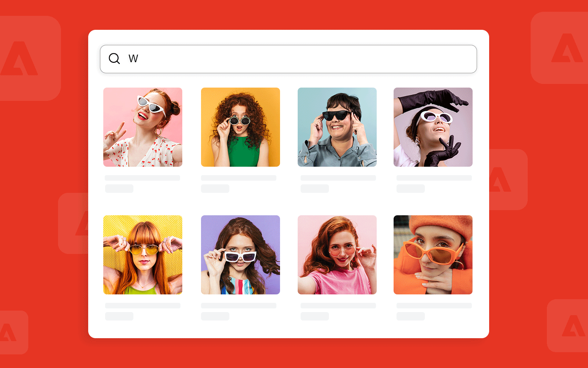The image size is (588, 368).
Task: Click title placeholder below curly-haired woman photo
Action: (x=239, y=178)
